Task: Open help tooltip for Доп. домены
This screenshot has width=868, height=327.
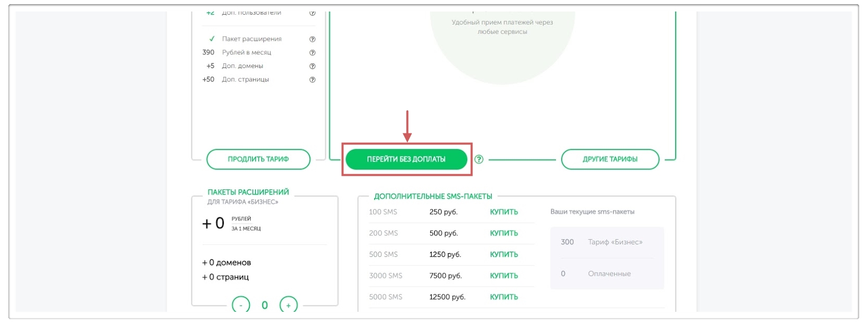Action: click(313, 66)
